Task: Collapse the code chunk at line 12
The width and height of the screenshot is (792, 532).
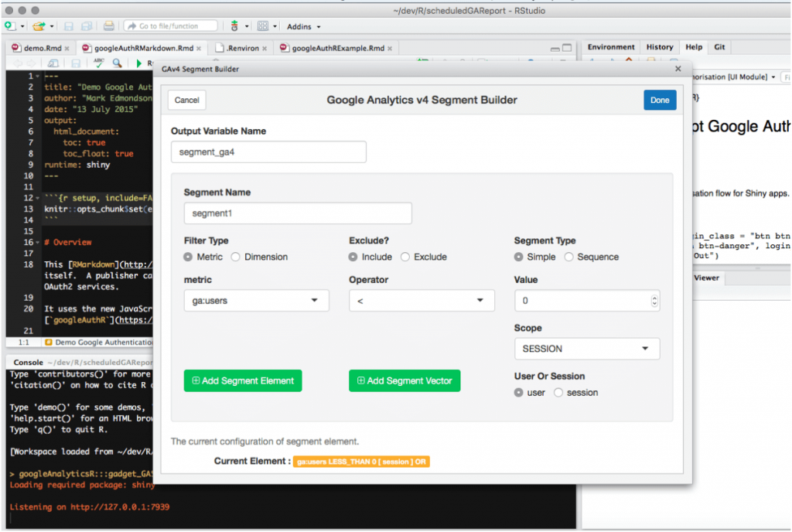Action: [37, 198]
